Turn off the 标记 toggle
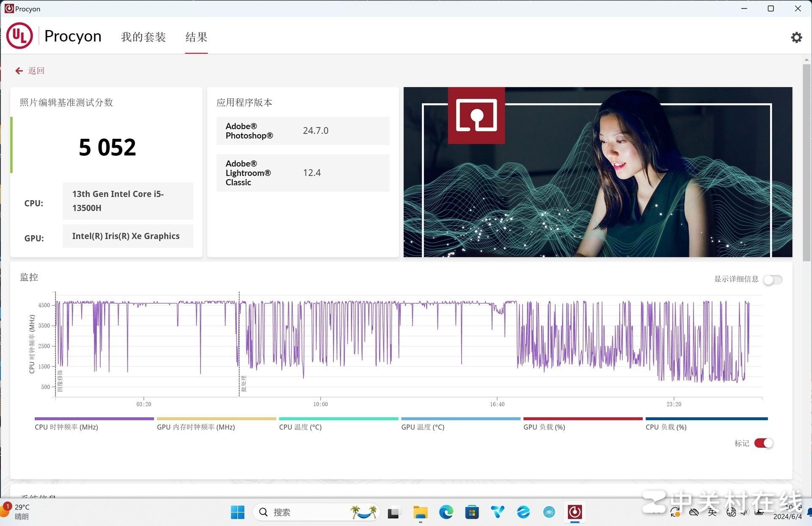The image size is (812, 526). (763, 443)
